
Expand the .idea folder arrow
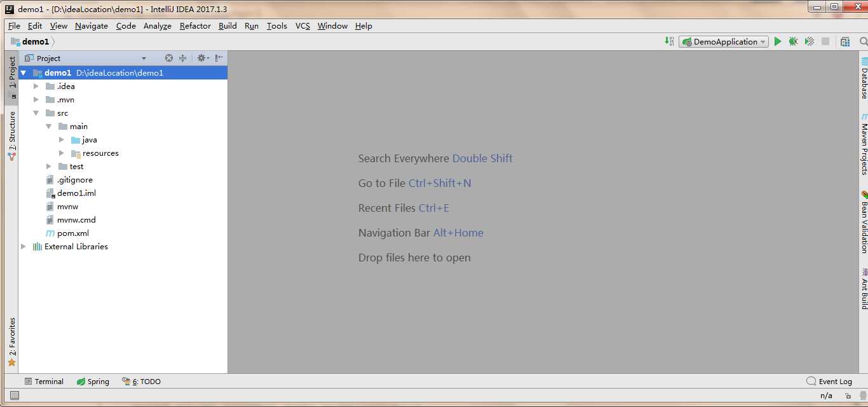tap(36, 86)
